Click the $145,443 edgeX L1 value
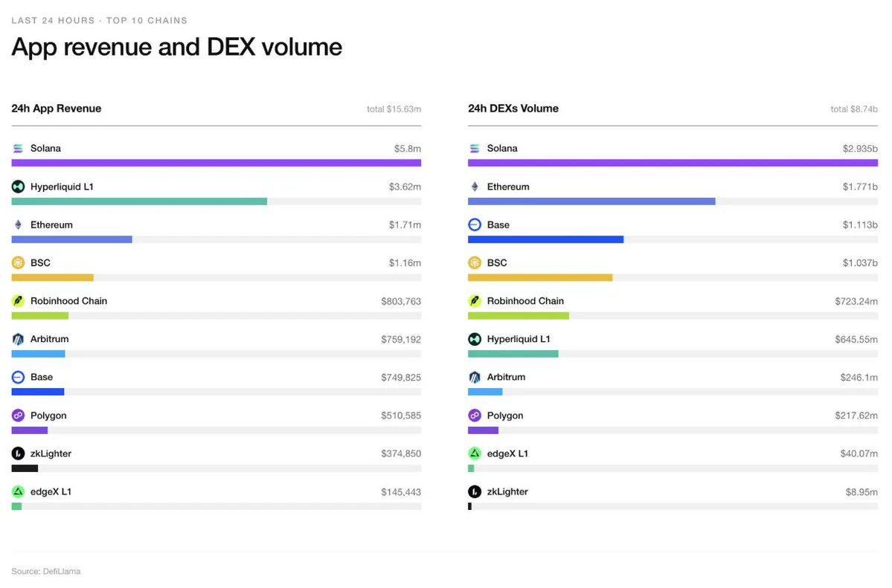This screenshot has width=892, height=588. click(401, 492)
